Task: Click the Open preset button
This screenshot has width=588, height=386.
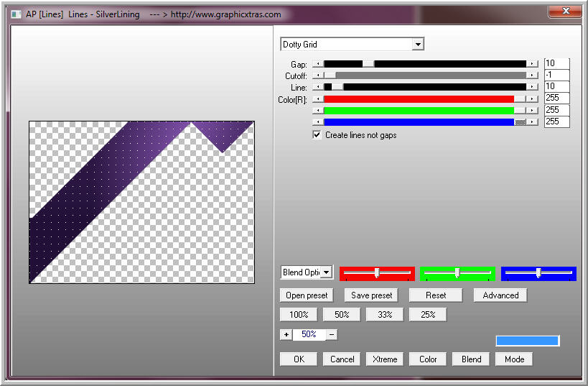Action: pyautogui.click(x=307, y=295)
